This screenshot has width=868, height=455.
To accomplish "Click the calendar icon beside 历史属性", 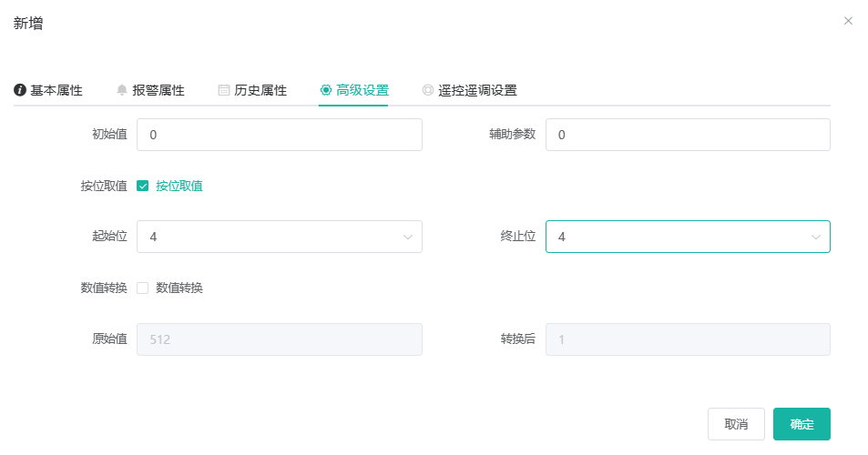I will [x=224, y=90].
